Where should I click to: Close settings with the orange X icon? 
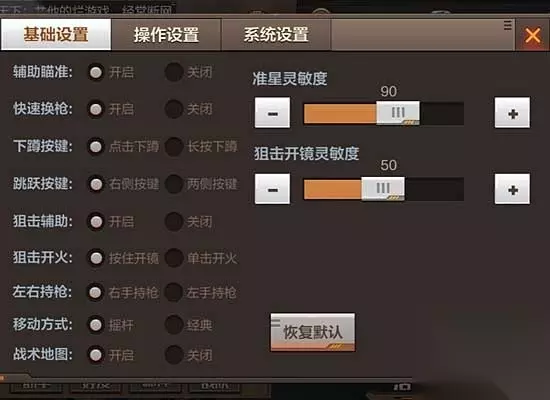(x=532, y=35)
